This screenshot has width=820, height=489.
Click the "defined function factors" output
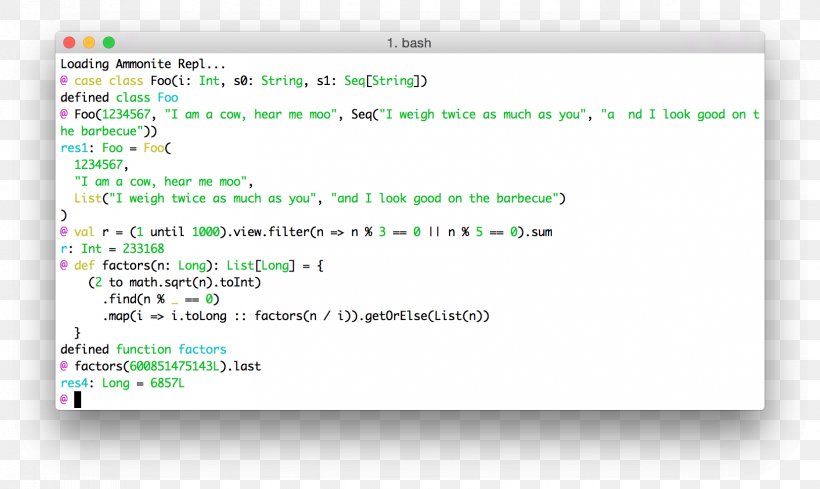pos(143,350)
